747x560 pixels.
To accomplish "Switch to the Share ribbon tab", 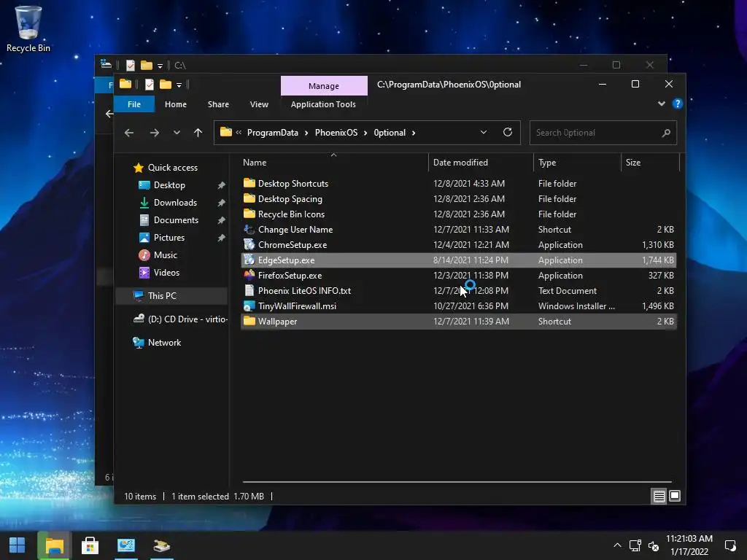I will tap(218, 104).
